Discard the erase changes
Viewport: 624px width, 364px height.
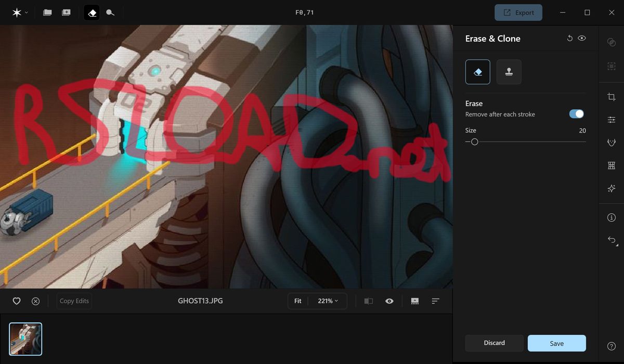(494, 343)
